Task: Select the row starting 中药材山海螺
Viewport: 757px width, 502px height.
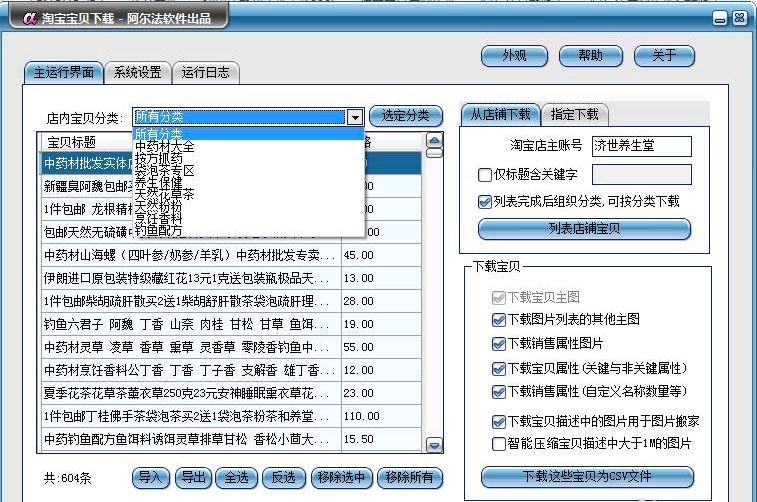Action: click(x=231, y=255)
